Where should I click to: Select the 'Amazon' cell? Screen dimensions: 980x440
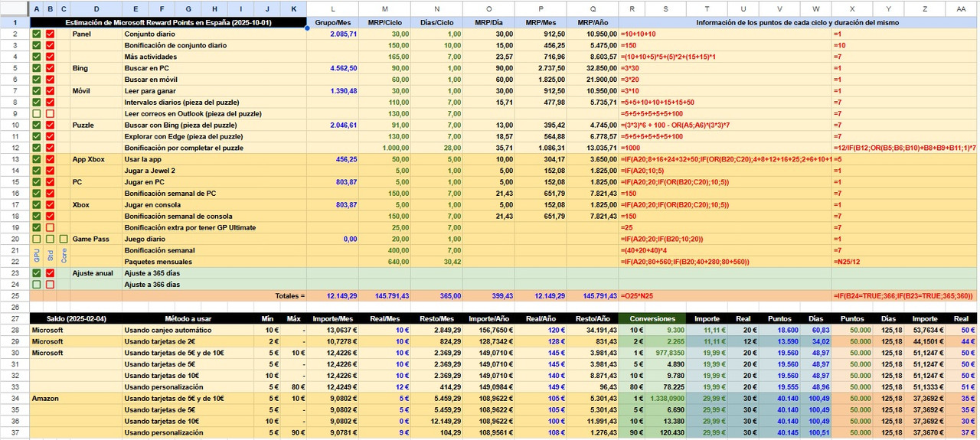pyautogui.click(x=76, y=398)
